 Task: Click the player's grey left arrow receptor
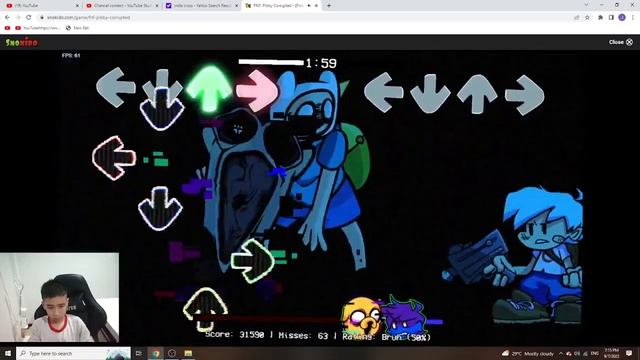click(383, 93)
